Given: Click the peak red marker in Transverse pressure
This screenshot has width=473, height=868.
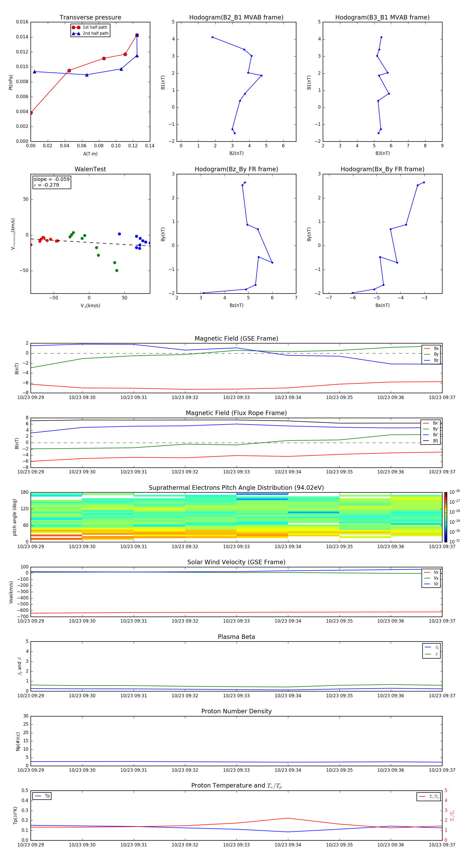Looking at the screenshot, I should 137,35.
